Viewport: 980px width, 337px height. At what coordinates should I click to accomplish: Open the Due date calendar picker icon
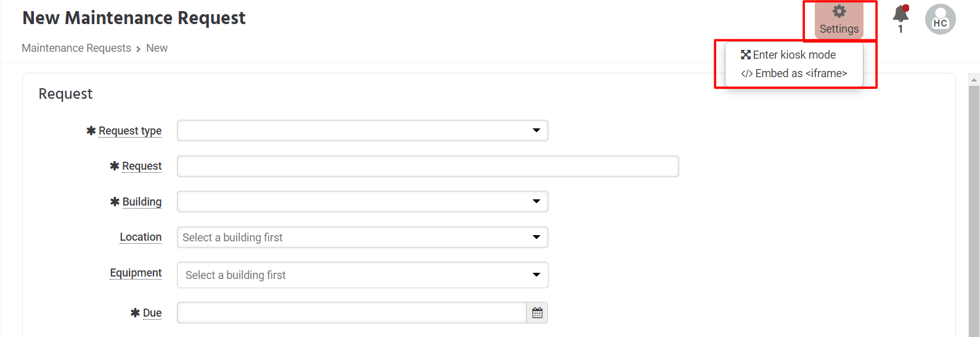pos(537,313)
